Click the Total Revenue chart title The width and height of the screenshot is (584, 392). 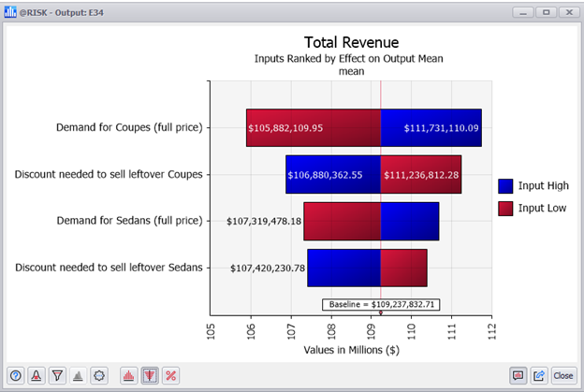point(351,43)
